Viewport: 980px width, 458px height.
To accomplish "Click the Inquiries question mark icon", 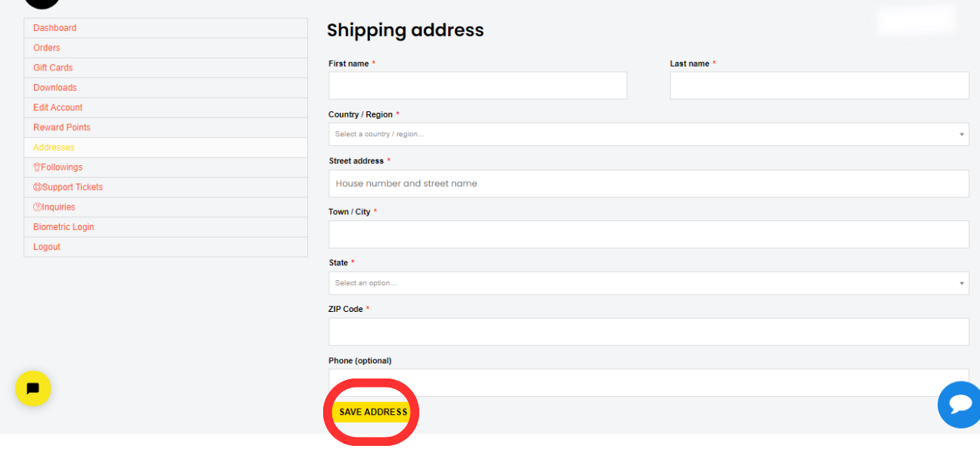I will [x=37, y=207].
